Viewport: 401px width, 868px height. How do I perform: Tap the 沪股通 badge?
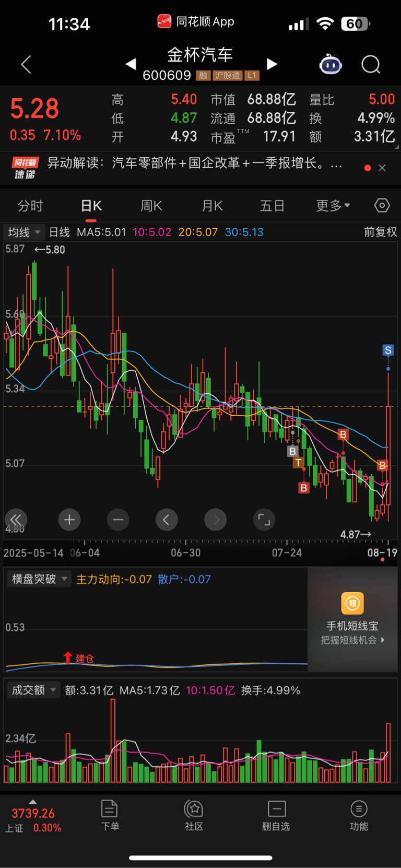click(228, 76)
